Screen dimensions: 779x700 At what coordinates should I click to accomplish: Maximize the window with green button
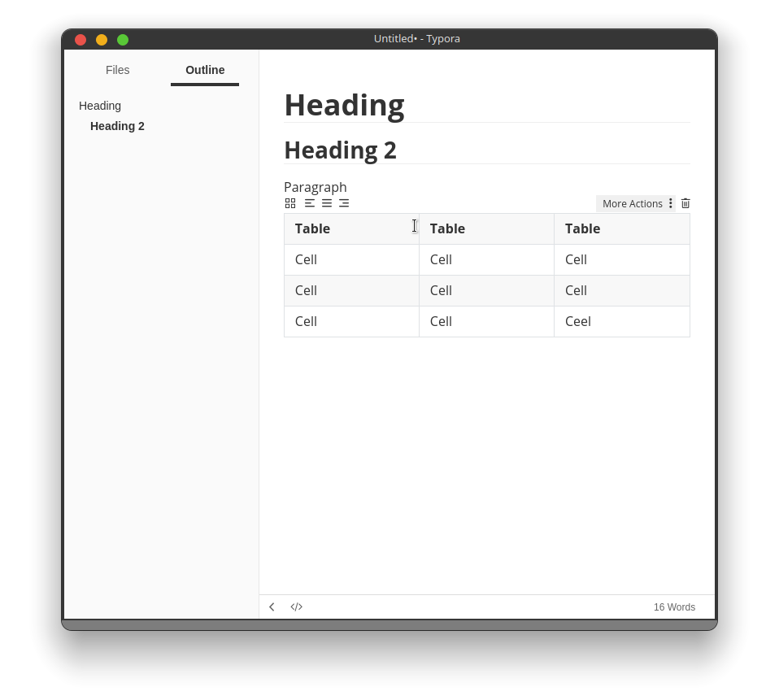[x=123, y=40]
